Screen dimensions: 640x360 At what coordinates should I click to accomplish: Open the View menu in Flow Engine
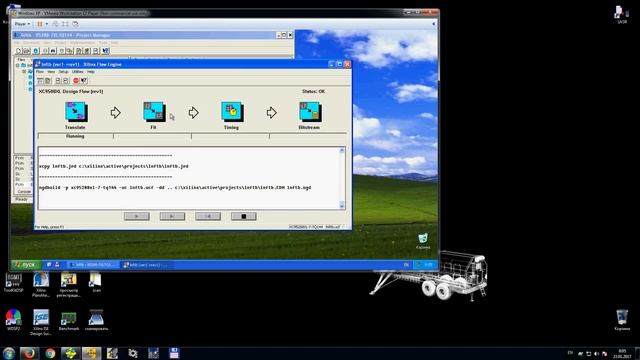pos(51,72)
